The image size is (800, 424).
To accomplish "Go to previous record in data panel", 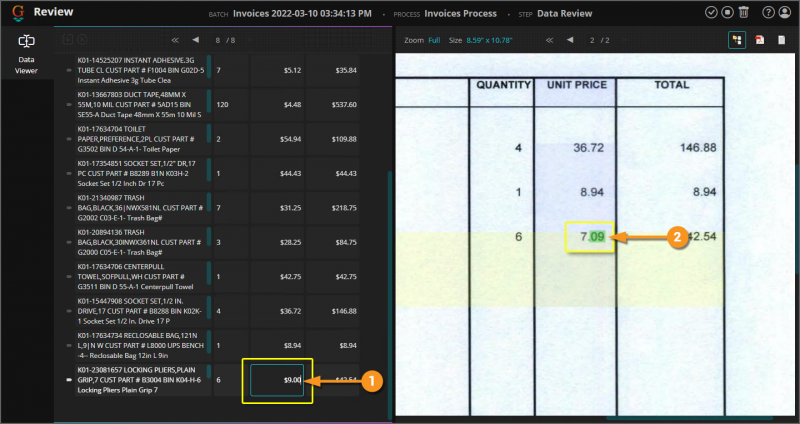I will click(x=195, y=40).
